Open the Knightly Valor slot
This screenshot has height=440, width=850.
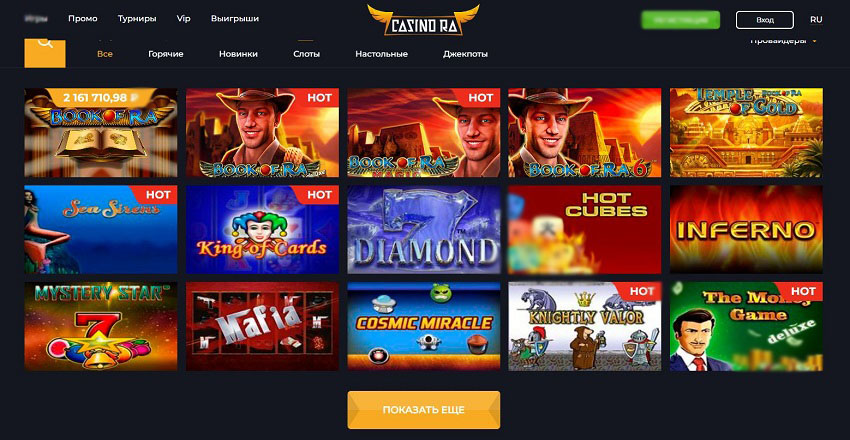(x=584, y=326)
